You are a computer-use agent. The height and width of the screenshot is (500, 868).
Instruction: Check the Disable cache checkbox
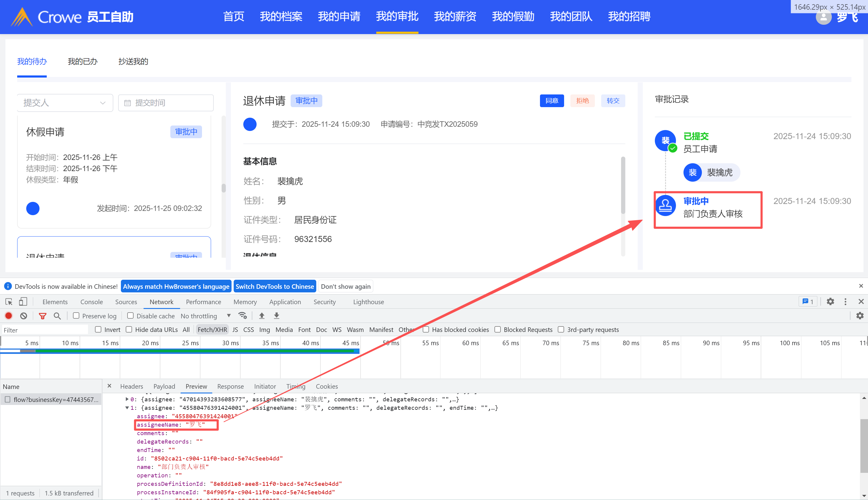tap(130, 316)
